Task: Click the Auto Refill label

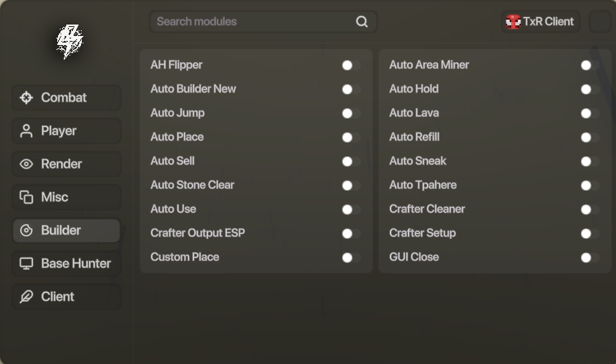Action: point(415,137)
